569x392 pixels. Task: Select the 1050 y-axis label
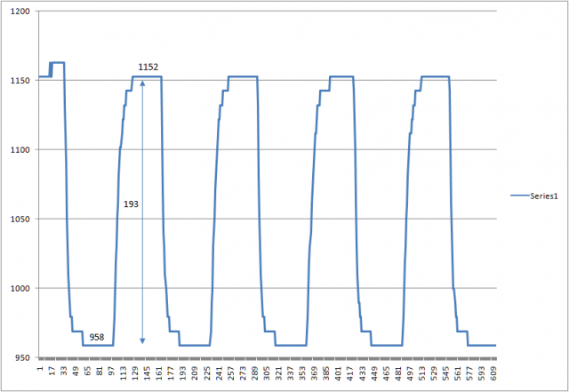pyautogui.click(x=20, y=219)
